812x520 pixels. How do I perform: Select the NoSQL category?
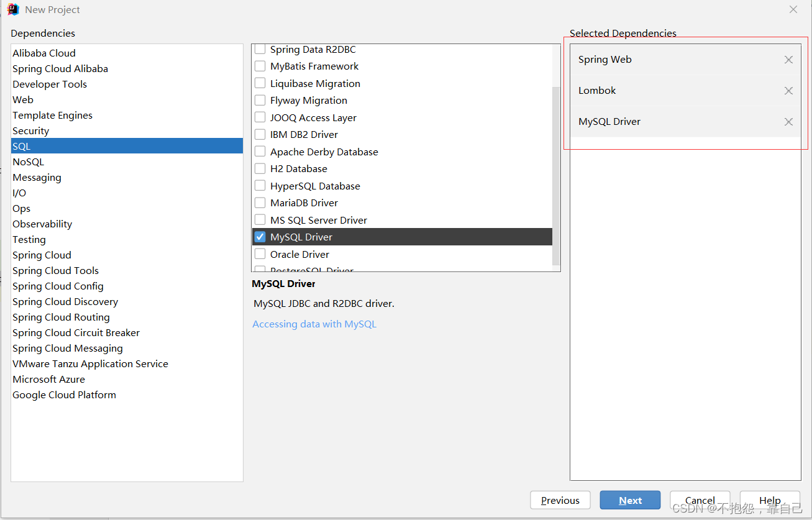(x=127, y=162)
